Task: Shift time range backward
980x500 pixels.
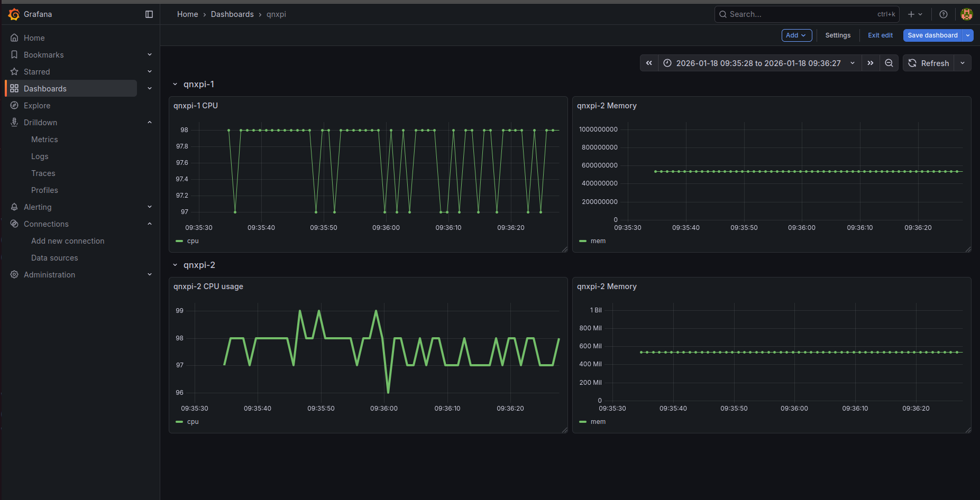Action: click(649, 63)
